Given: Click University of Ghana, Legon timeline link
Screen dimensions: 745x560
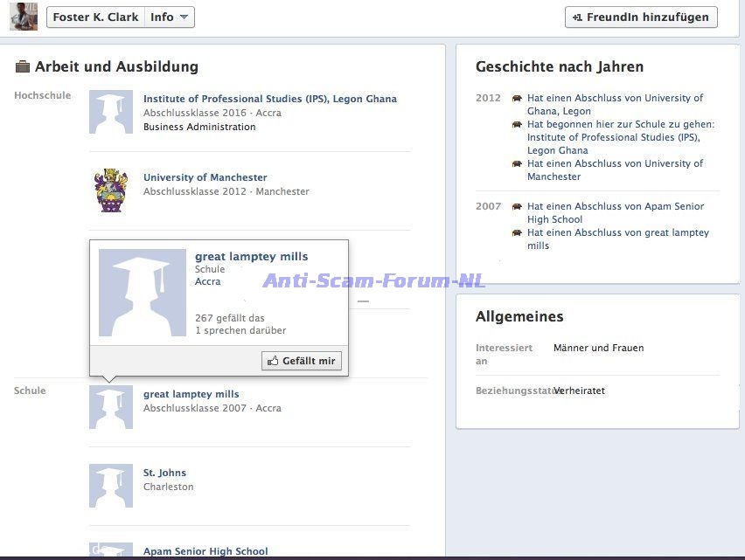Looking at the screenshot, I should click(x=615, y=104).
